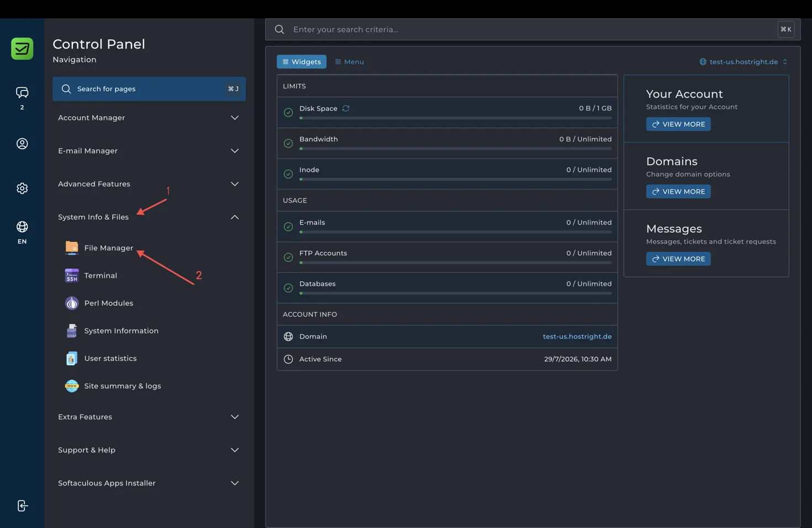
Task: Open User statistics menu item
Action: 110,358
